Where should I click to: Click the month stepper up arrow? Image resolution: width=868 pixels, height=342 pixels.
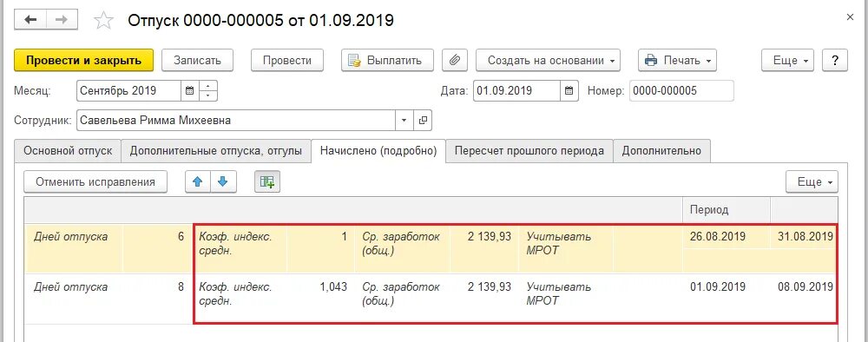point(208,86)
